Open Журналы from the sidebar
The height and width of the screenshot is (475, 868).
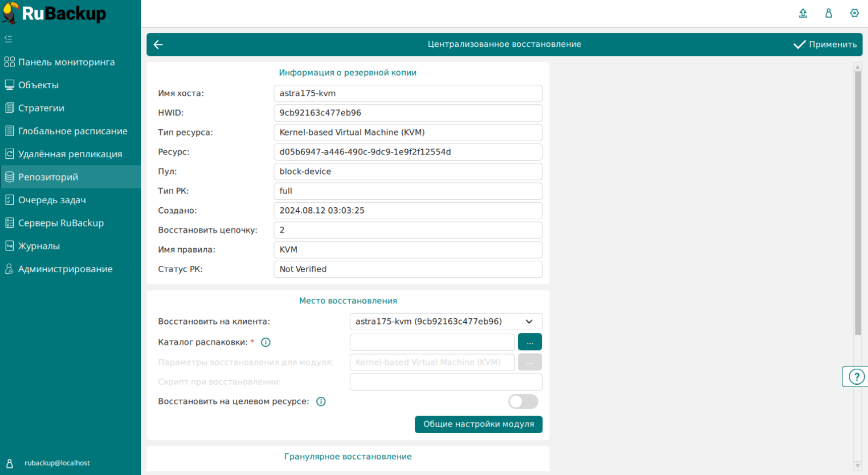[39, 246]
